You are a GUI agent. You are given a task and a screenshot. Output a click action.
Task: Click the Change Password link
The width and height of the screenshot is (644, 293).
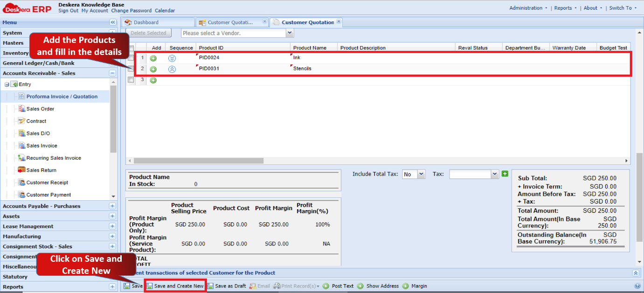point(132,11)
